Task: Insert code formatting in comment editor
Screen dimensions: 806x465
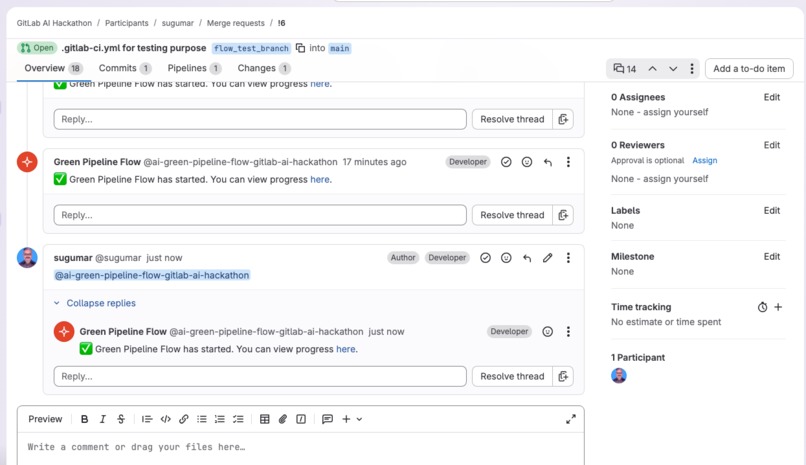Action: (x=166, y=419)
